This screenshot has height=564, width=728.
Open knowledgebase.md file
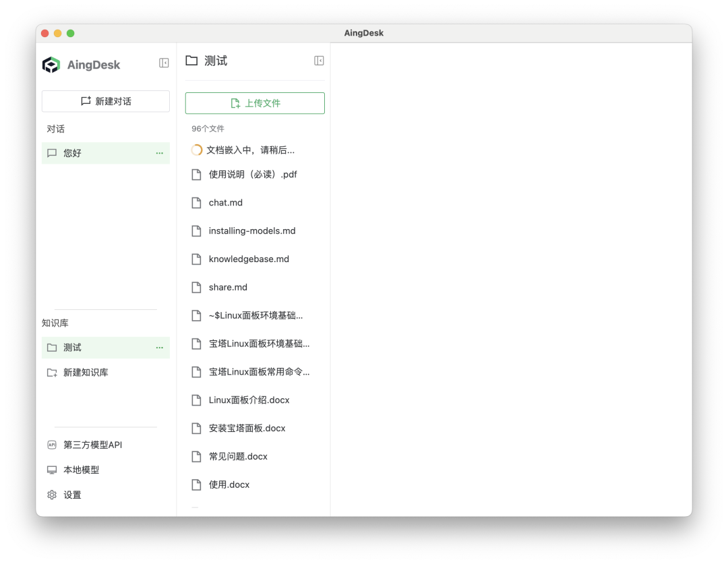click(x=249, y=259)
